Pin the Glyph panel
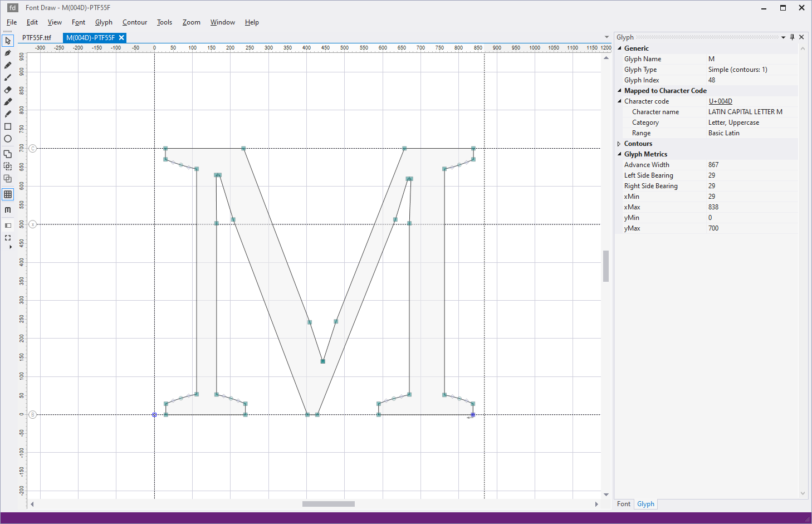 [792, 37]
